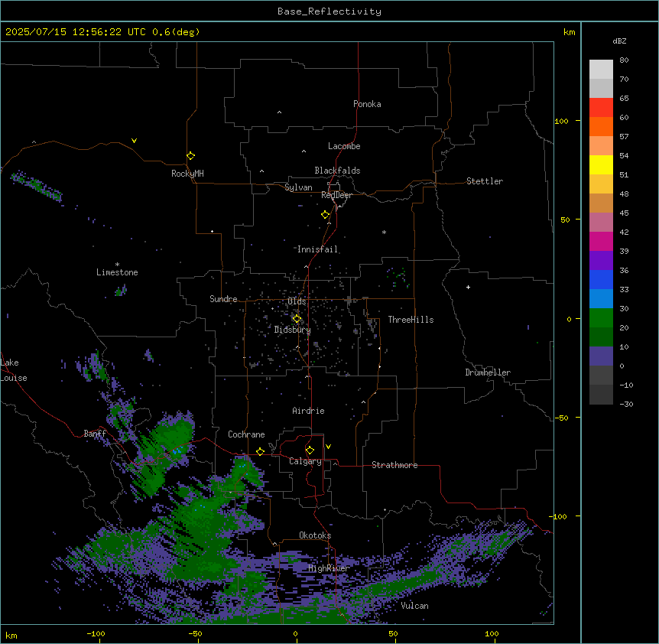This screenshot has width=659, height=644.
Task: Click the Lake Louise label at left edge
Action: 14,370
